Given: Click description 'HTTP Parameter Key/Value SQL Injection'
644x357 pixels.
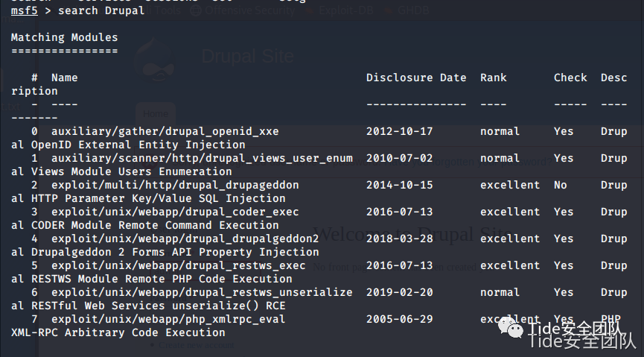Looking at the screenshot, I should point(158,198).
